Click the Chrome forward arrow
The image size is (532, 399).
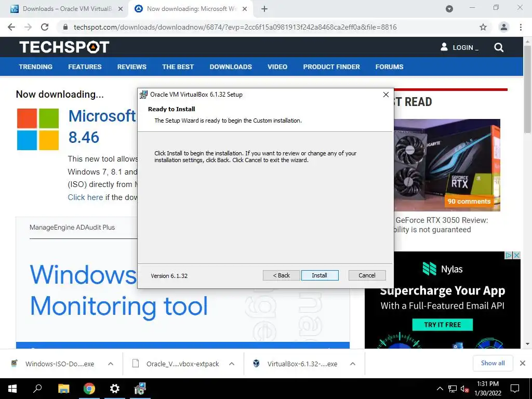[28, 27]
